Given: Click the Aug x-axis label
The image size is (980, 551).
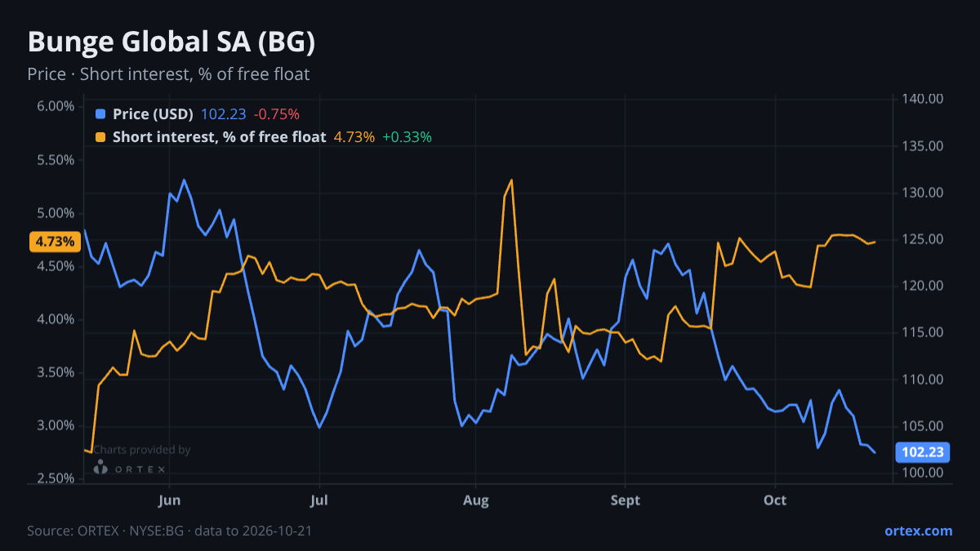Looking at the screenshot, I should [475, 500].
